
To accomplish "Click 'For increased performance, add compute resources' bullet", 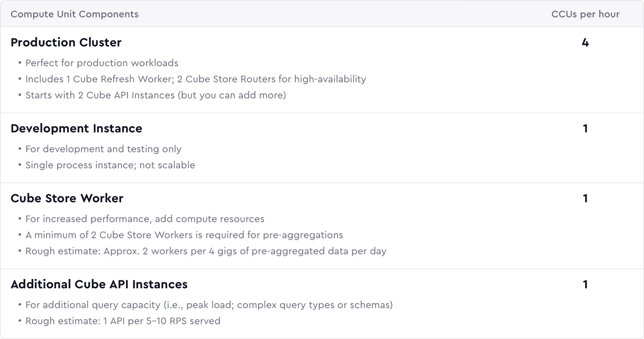I will click(x=145, y=219).
